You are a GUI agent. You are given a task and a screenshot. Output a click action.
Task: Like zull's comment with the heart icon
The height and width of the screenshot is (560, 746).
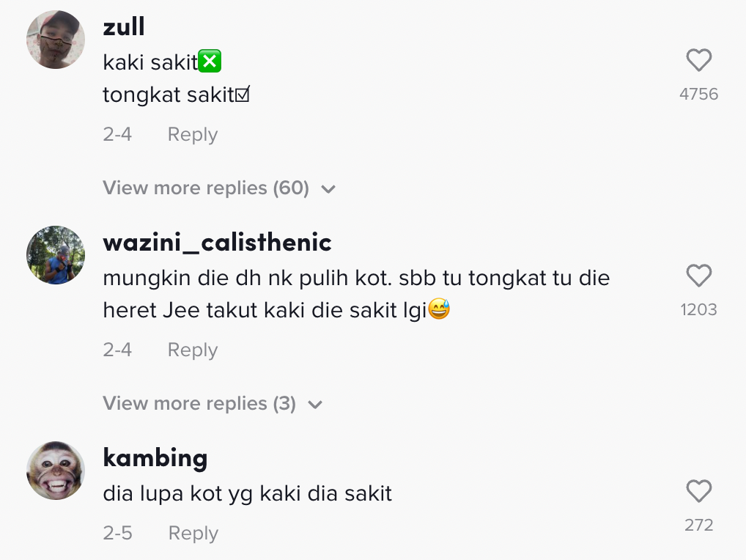(x=698, y=60)
